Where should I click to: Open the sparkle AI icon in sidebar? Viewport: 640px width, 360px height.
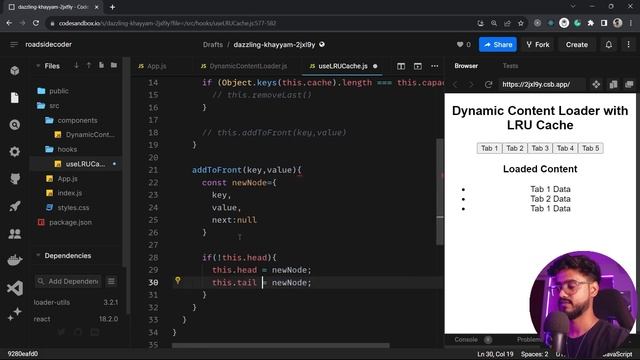click(15, 314)
